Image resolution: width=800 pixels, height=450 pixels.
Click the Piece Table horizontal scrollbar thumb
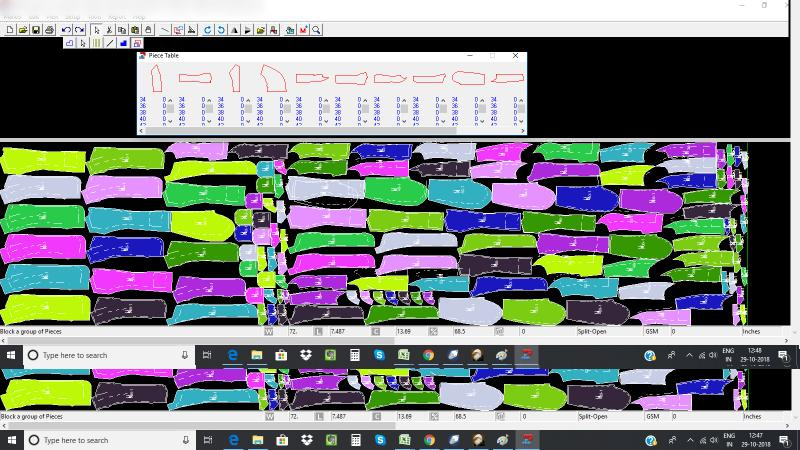(301, 131)
